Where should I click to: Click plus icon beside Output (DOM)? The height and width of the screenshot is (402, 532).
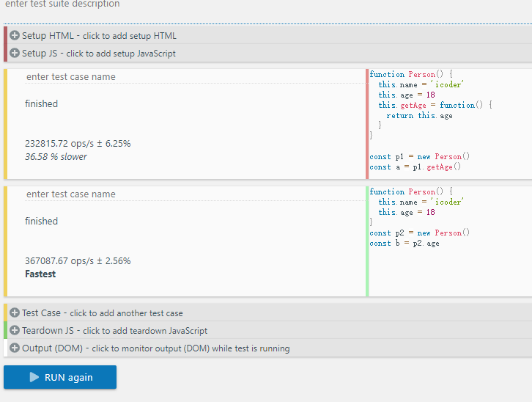[15, 348]
